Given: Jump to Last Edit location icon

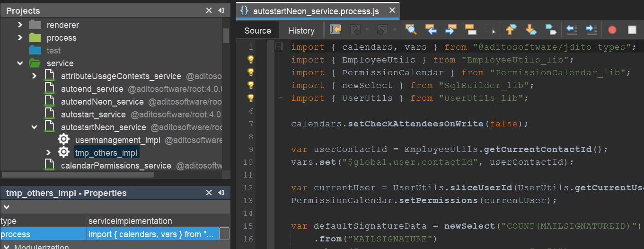Looking at the screenshot, I should 335,30.
